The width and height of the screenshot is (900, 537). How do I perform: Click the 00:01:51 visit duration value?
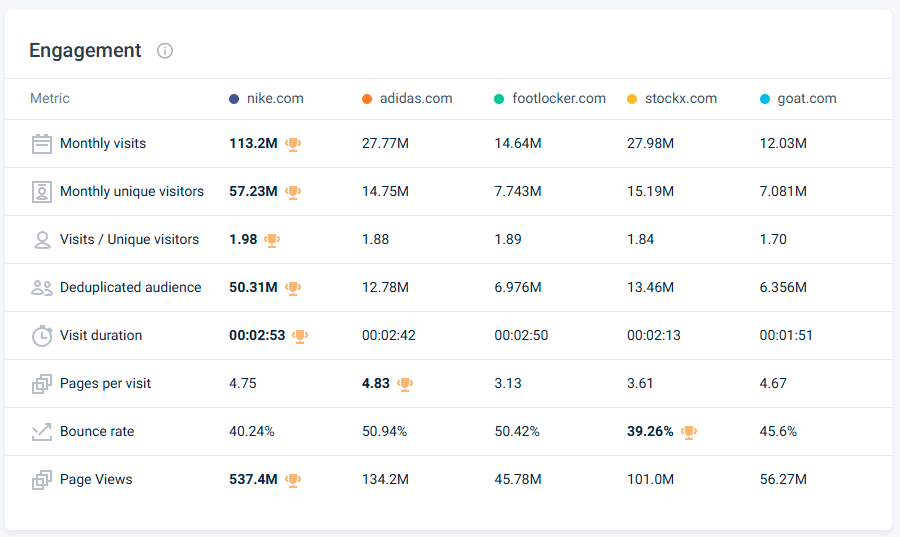[786, 336]
